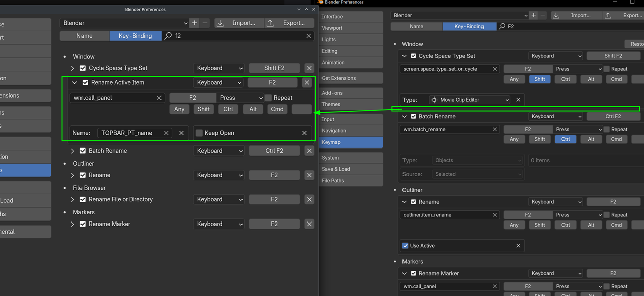Screen dimensions: 644x296
Task: Collapse the Rename Active Item entry
Action: click(x=74, y=83)
